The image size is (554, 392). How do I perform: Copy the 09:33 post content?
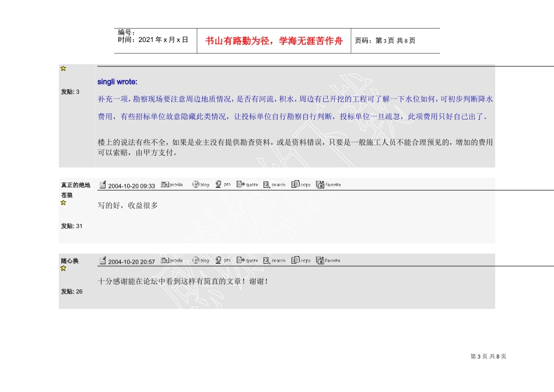point(301,184)
